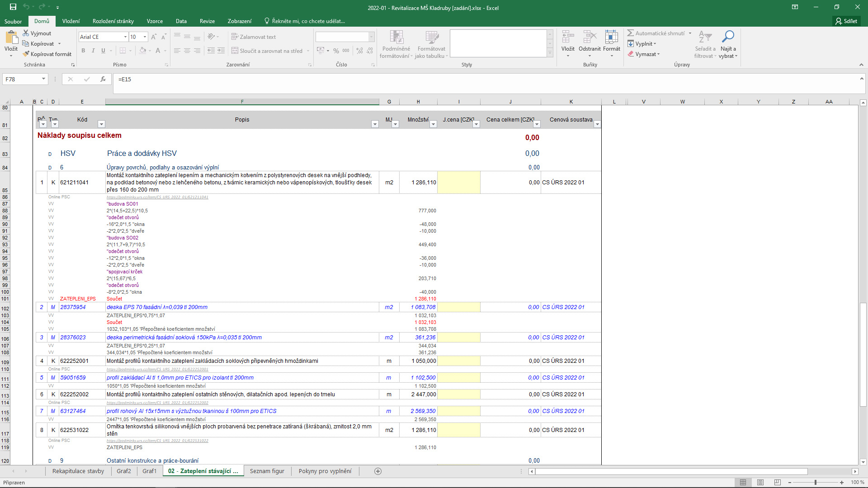Open filter dropdown on Popis column
This screenshot has height=488, width=868.
click(x=374, y=124)
